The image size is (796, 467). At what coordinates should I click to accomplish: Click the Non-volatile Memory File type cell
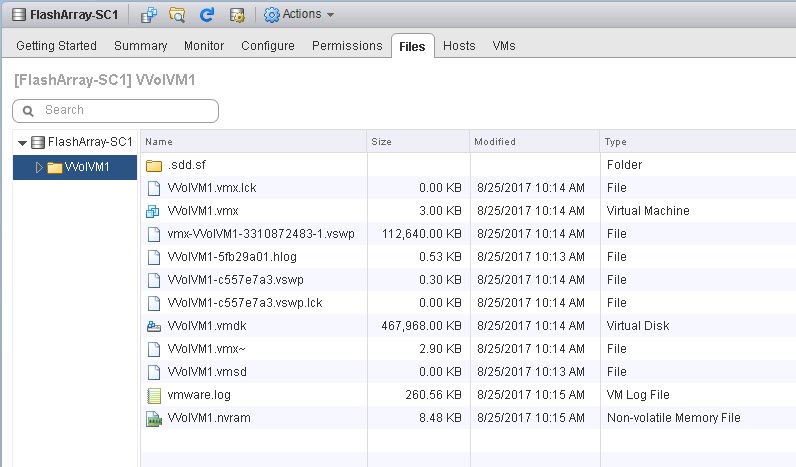[674, 418]
